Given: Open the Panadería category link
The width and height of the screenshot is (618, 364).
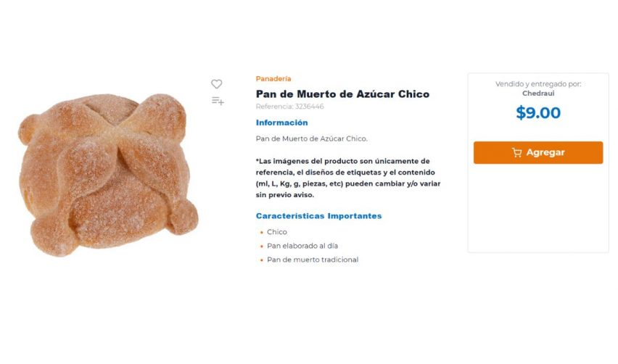Looking at the screenshot, I should click(273, 79).
